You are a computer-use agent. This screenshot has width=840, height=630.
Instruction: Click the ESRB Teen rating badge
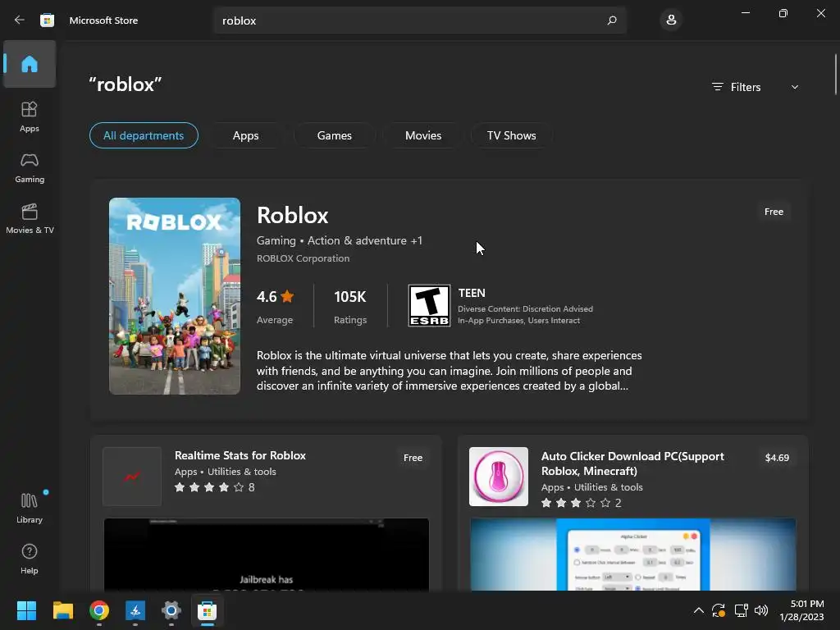[429, 305]
